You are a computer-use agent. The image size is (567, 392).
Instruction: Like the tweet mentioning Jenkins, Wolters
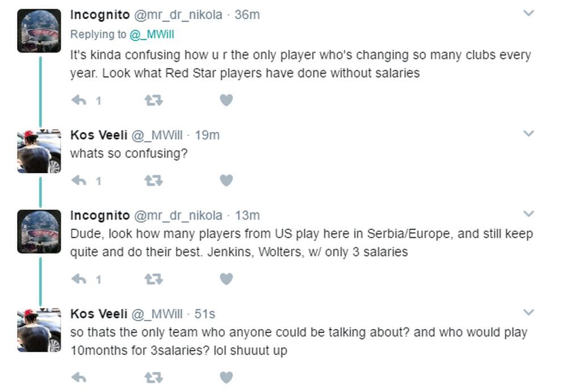[x=226, y=279]
